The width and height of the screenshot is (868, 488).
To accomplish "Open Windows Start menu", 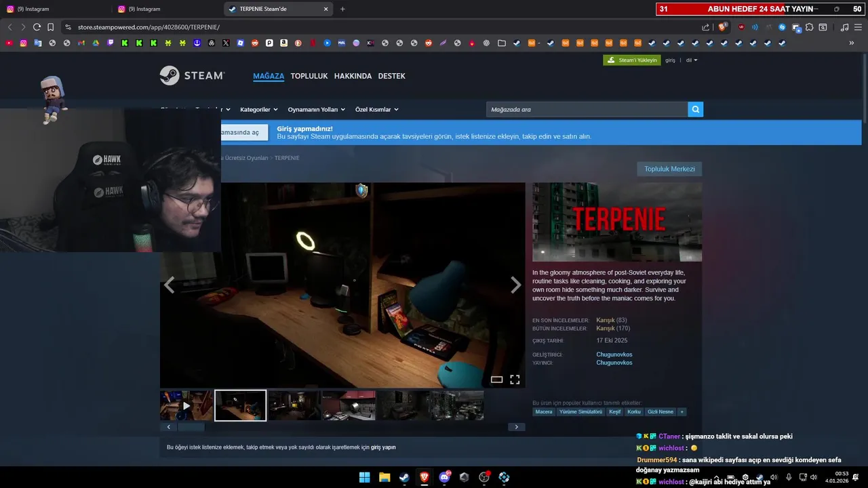I will pyautogui.click(x=364, y=477).
